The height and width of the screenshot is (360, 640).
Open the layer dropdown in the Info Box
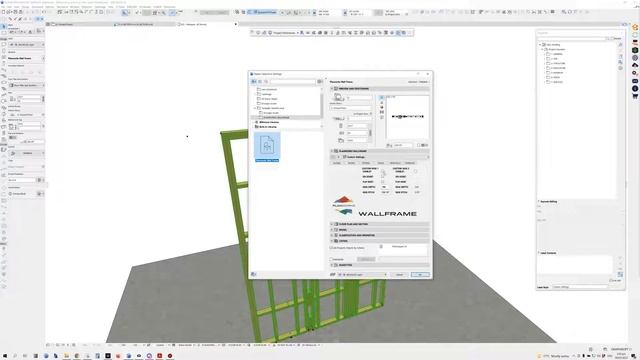pyautogui.click(x=27, y=44)
